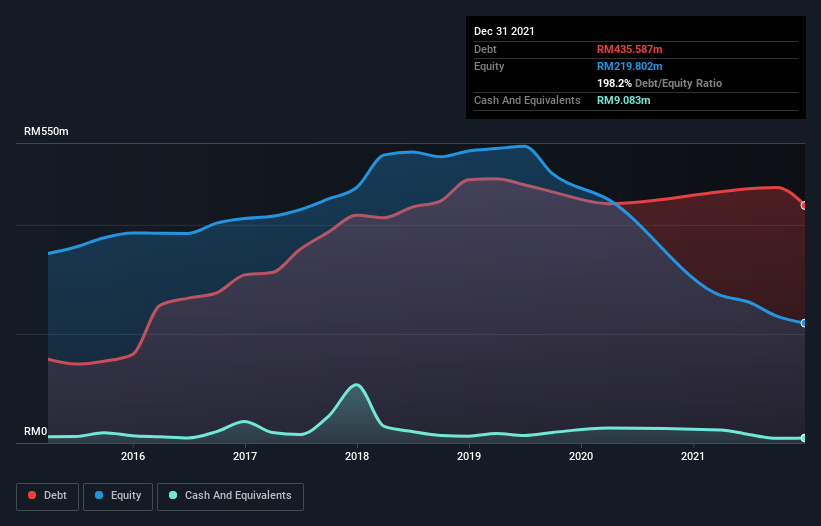Click the Debt label in tooltip
This screenshot has height=526, width=821.
coord(485,49)
